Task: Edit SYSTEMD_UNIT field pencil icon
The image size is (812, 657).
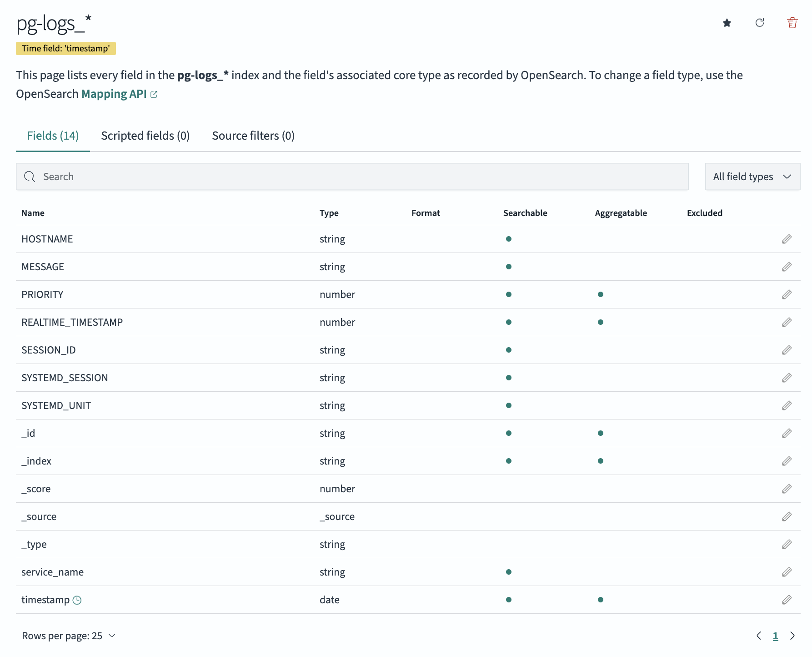Action: [x=787, y=405]
